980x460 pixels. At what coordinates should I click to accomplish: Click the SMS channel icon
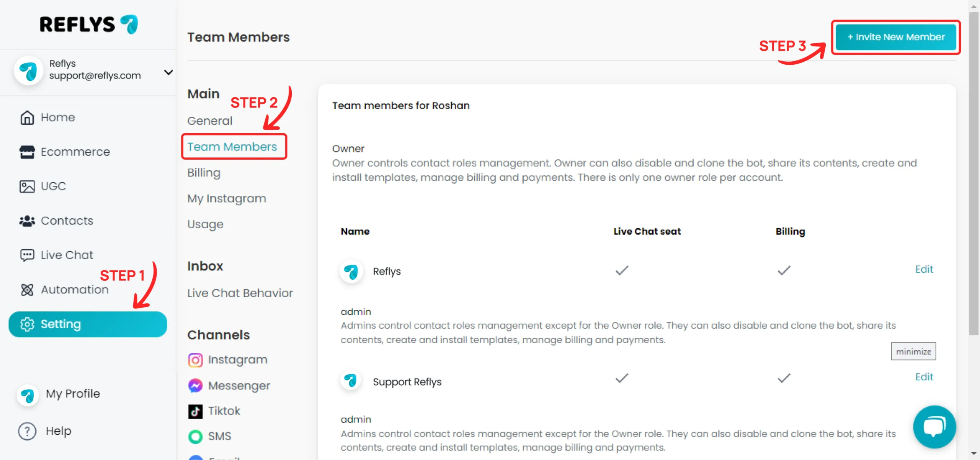coord(195,437)
